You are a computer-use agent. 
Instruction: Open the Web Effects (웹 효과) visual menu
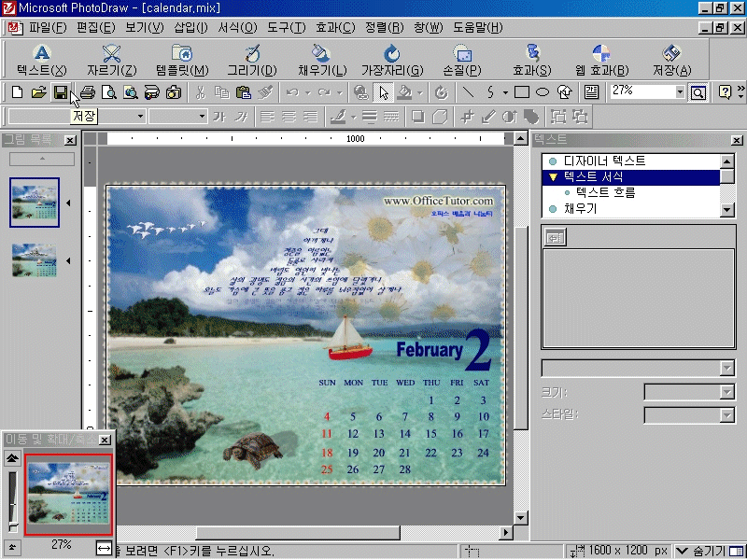point(601,60)
